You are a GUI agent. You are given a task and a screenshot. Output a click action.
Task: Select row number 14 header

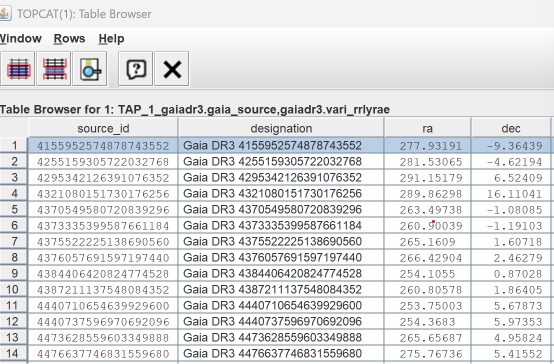point(14,353)
